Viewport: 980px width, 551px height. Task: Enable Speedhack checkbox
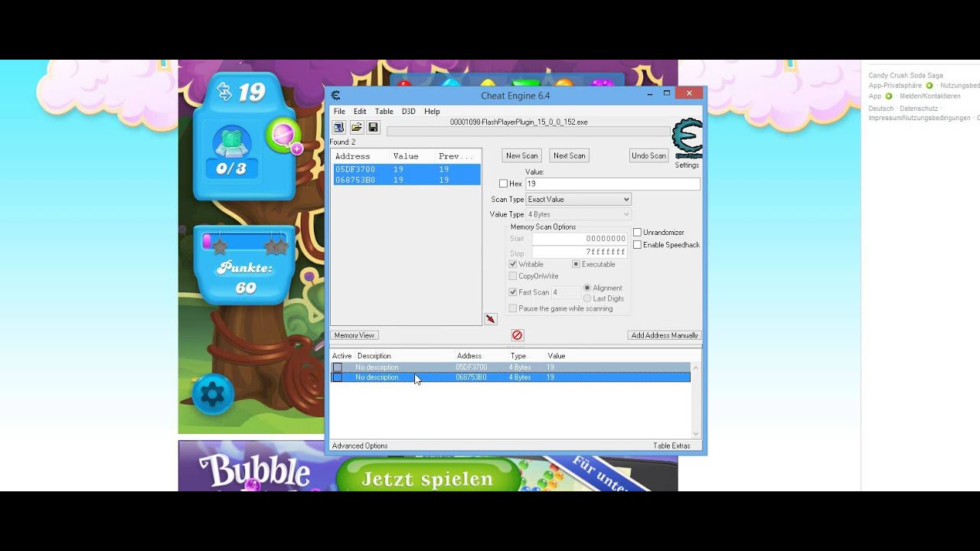click(637, 245)
